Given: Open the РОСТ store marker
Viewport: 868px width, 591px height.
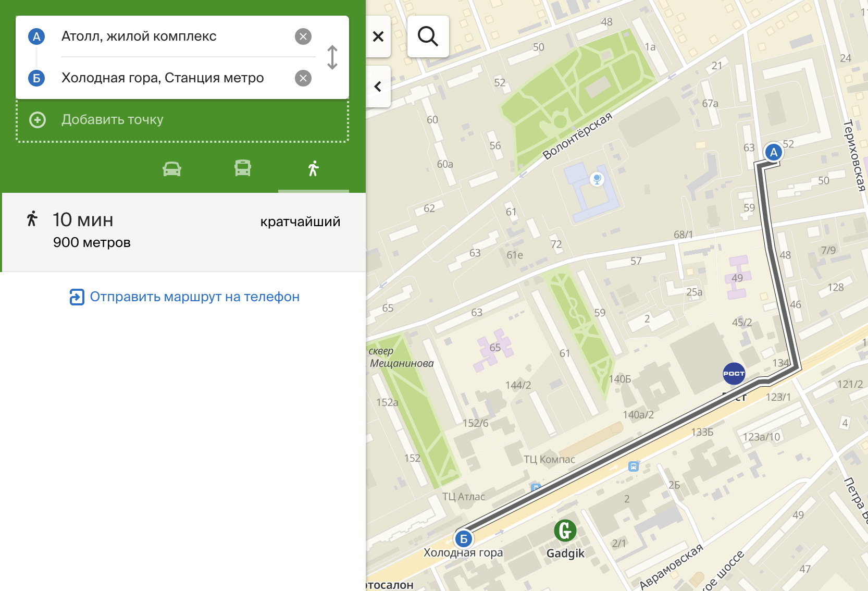Looking at the screenshot, I should click(x=734, y=374).
